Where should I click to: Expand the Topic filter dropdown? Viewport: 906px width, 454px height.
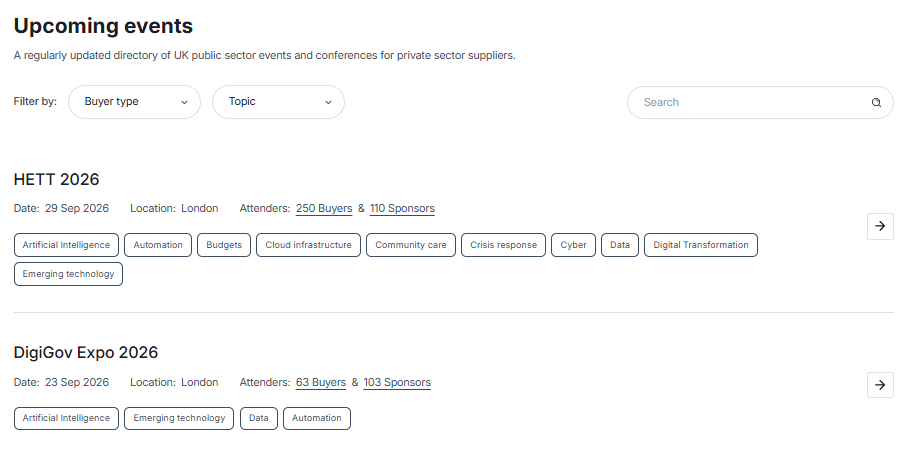coord(278,102)
